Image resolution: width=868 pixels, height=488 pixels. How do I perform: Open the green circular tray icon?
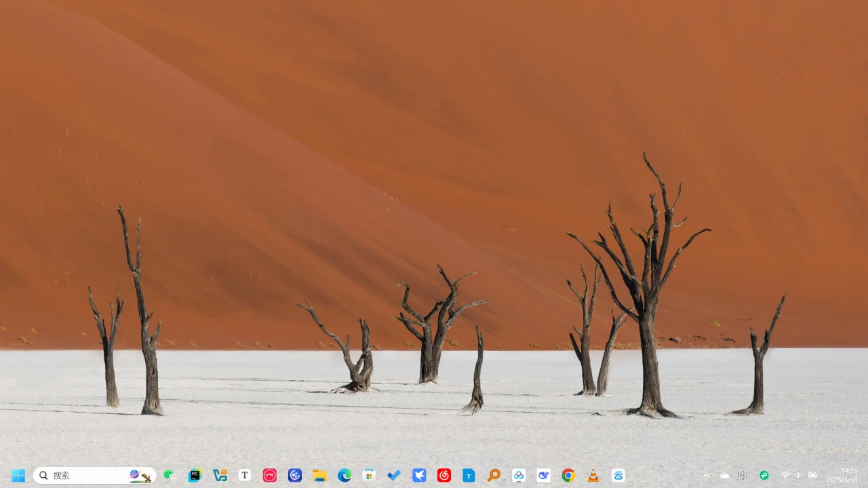tap(764, 475)
